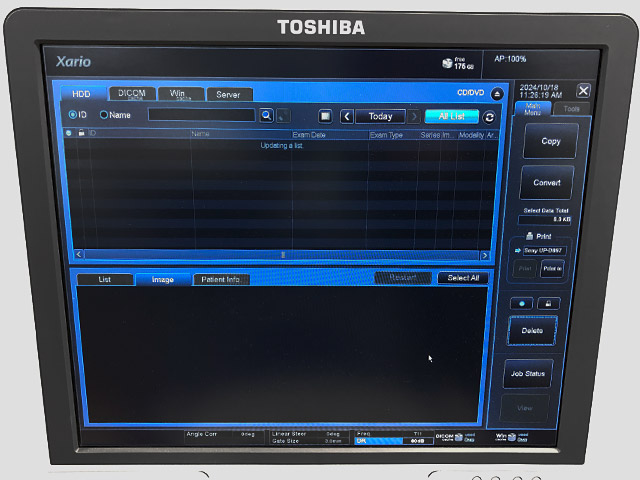The image size is (640, 480).
Task: Click the Select All button
Action: pyautogui.click(x=463, y=278)
